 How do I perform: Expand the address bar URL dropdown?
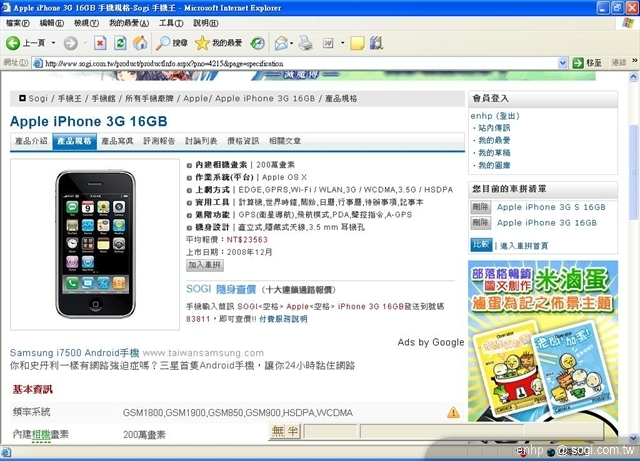563,63
